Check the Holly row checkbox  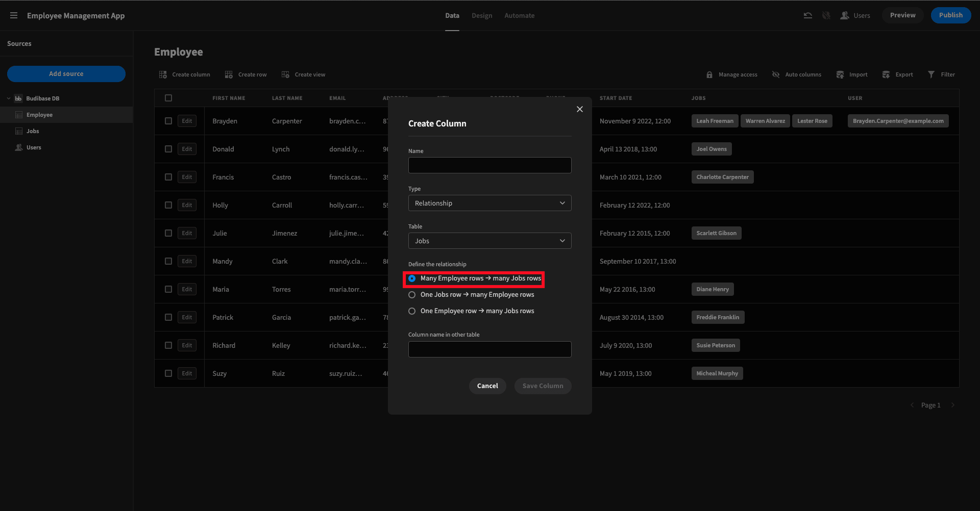pos(168,205)
